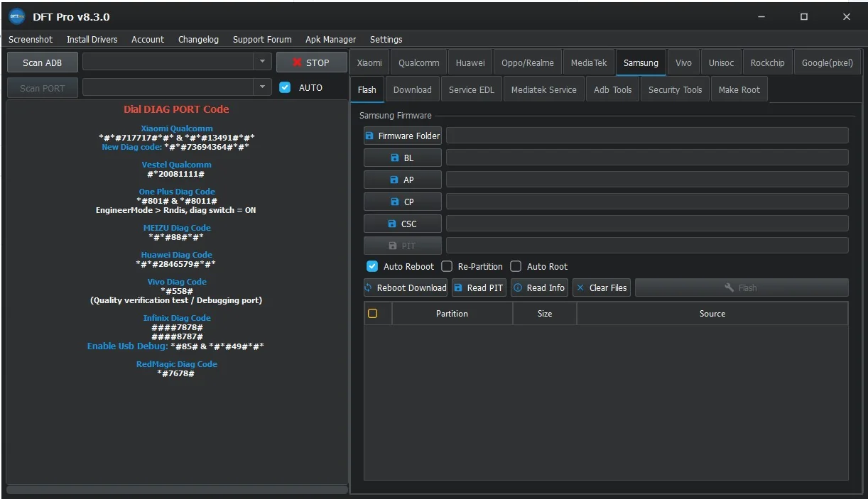This screenshot has width=868, height=499.
Task: Open the Changelog menu
Action: coord(198,40)
